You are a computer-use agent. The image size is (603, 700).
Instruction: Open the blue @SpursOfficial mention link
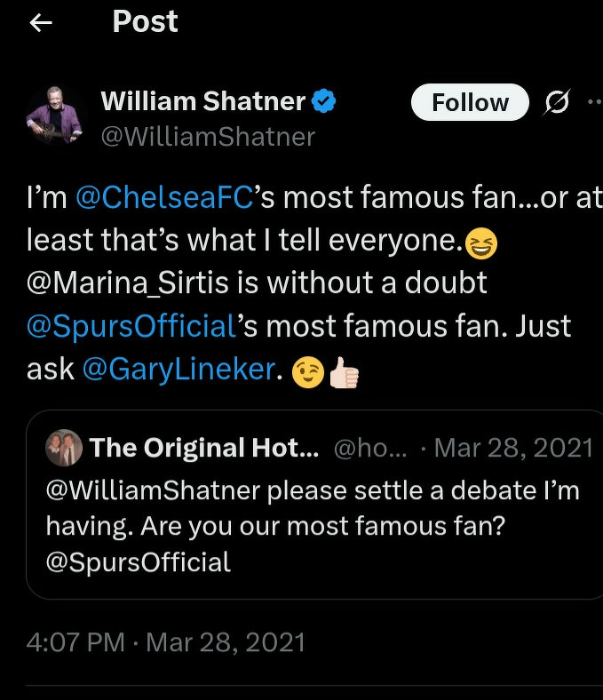tap(130, 325)
